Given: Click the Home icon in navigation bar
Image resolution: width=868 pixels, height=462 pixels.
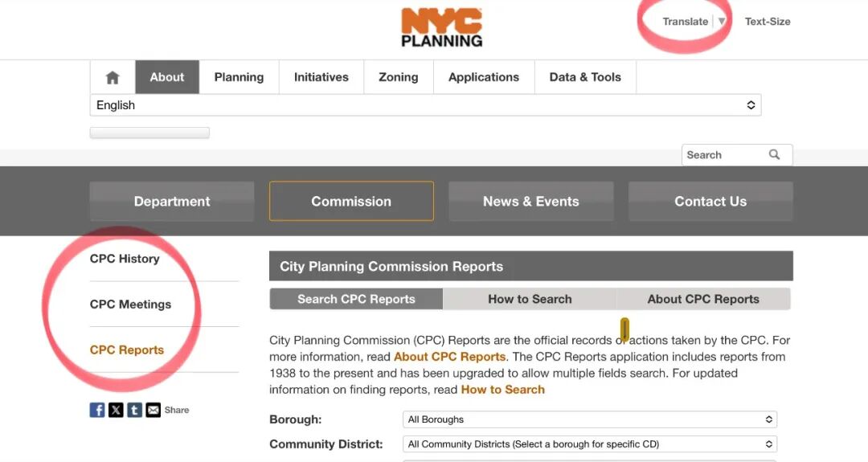Looking at the screenshot, I should (113, 77).
